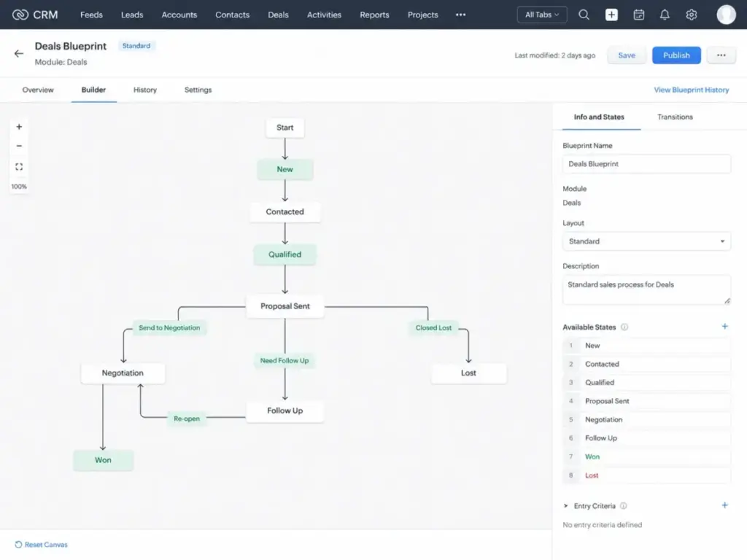Viewport: 747px width, 560px height.
Task: Click the Publish button
Action: [x=676, y=55]
